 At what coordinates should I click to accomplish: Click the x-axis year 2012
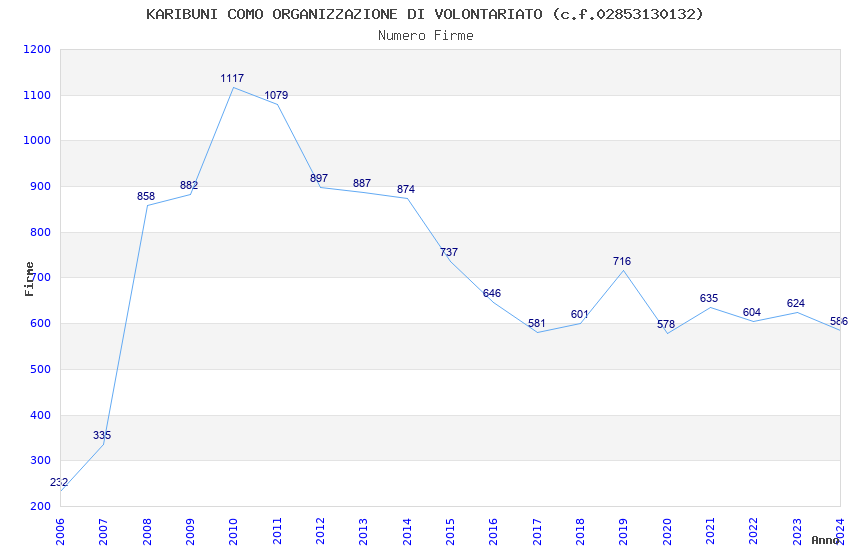320,531
